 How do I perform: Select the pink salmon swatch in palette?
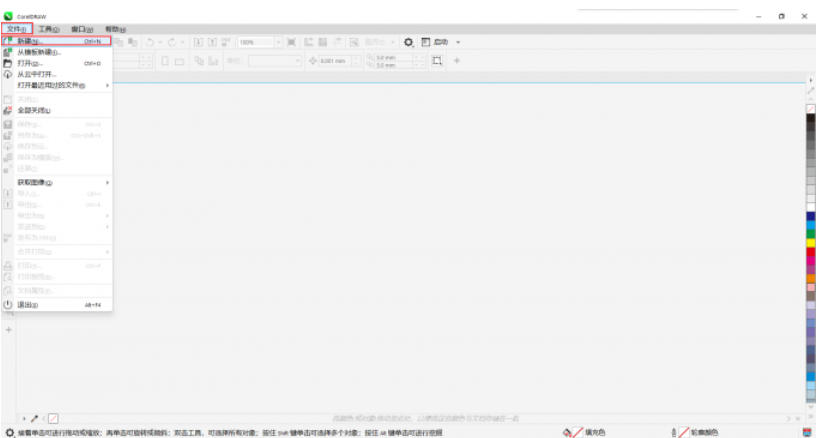pyautogui.click(x=811, y=288)
